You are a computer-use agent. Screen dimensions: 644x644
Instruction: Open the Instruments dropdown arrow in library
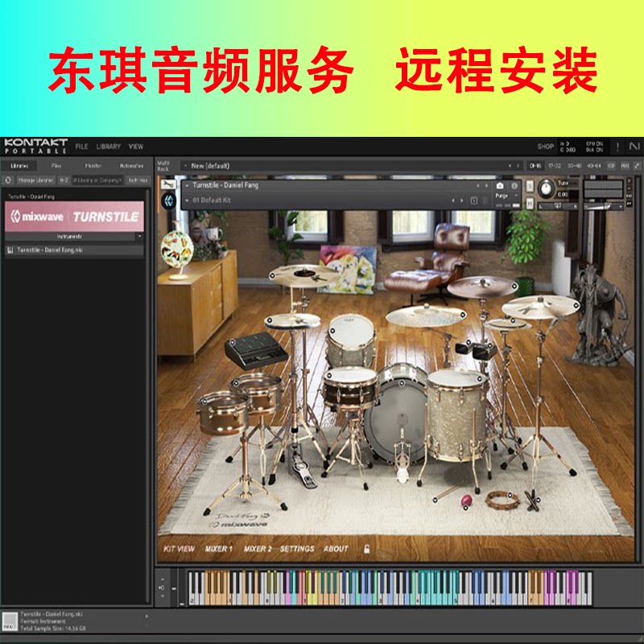point(139,237)
